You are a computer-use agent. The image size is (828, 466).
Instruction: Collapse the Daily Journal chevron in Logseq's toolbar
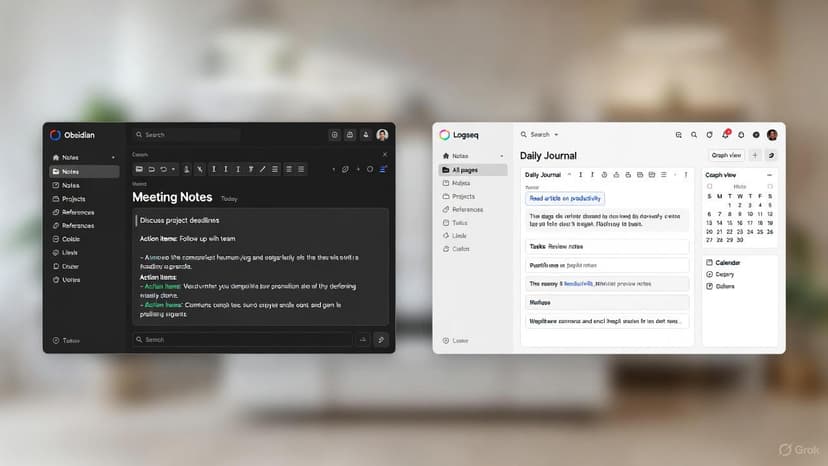[569, 175]
